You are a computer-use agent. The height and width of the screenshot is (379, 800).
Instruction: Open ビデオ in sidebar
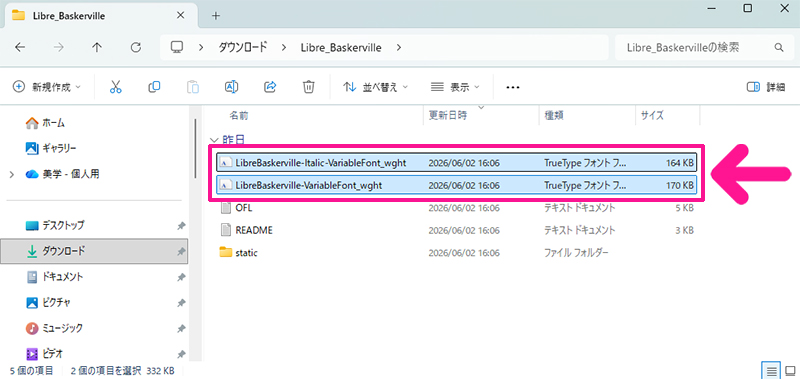(x=44, y=353)
